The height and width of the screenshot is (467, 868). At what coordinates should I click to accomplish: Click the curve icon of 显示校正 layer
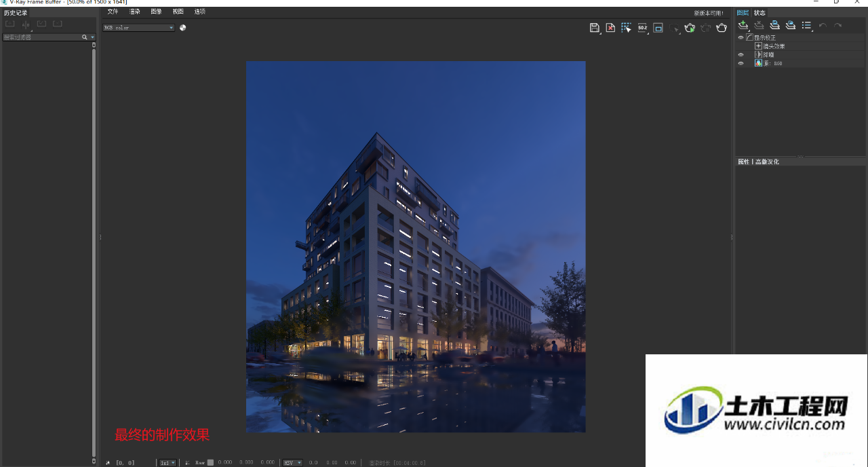pos(750,38)
